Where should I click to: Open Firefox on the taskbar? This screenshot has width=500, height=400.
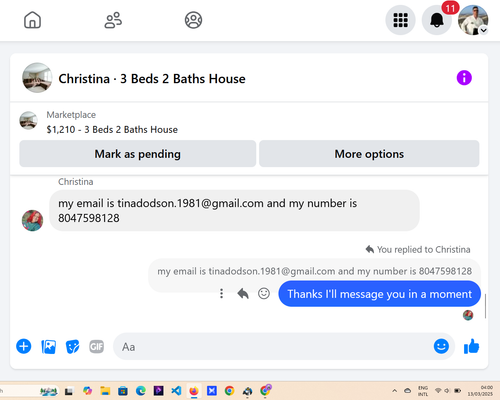coord(194,390)
